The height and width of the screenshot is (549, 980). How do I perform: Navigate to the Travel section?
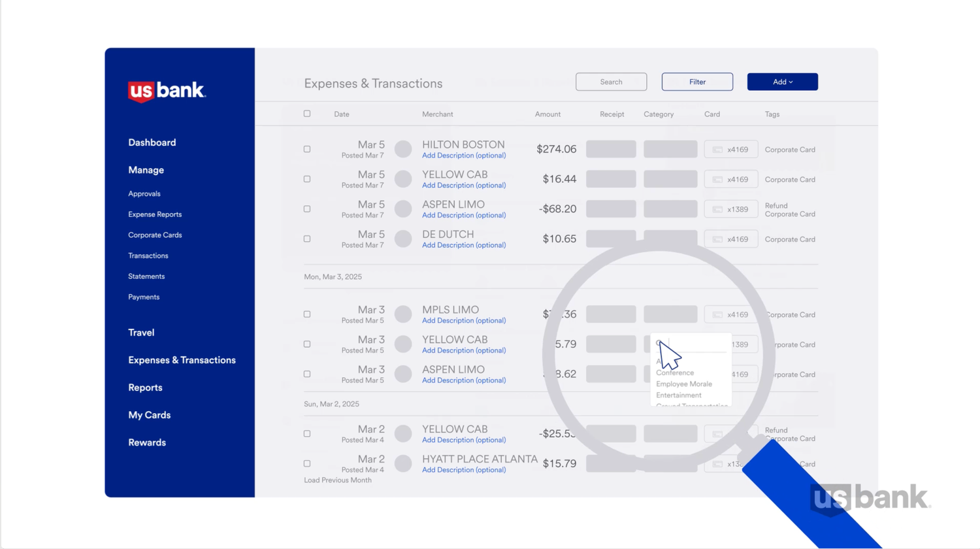coord(141,333)
